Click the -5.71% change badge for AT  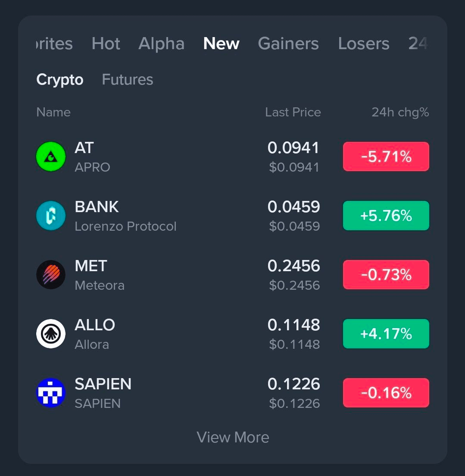[386, 157]
